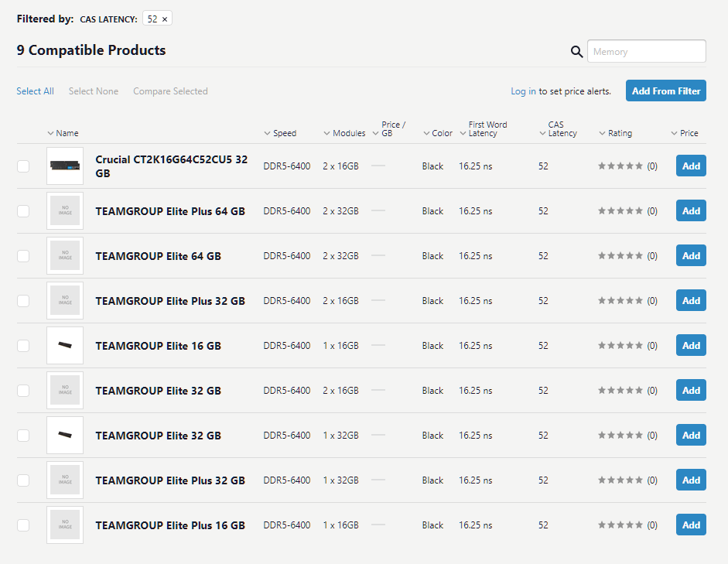Click the star rating of TEAMGROUP Elite 64 GB
728x564 pixels.
pyautogui.click(x=620, y=255)
